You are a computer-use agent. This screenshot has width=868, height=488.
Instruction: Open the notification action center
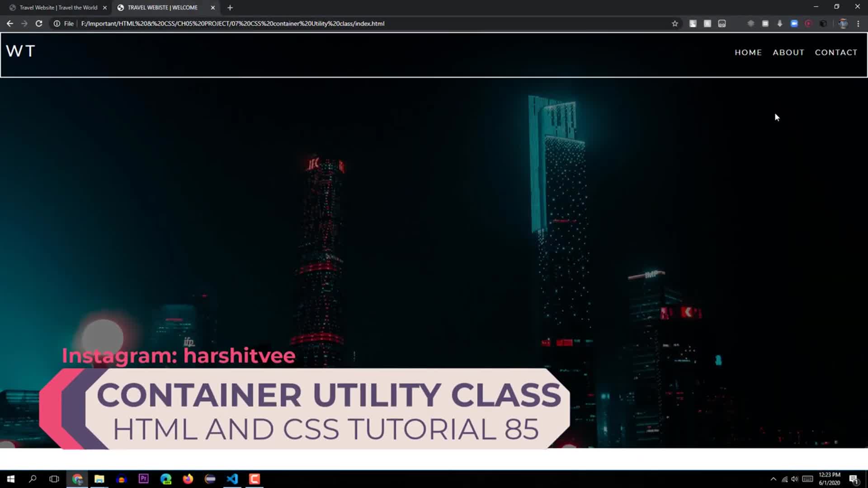click(854, 479)
